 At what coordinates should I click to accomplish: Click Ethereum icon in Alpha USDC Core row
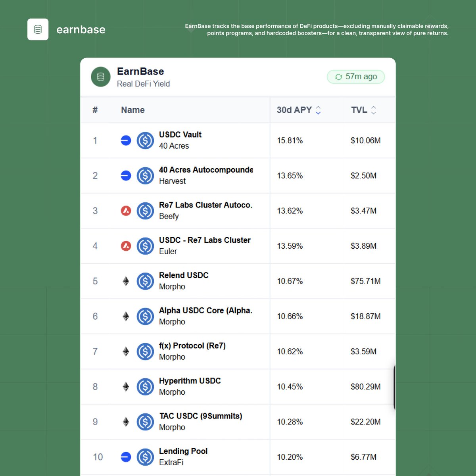pos(126,316)
